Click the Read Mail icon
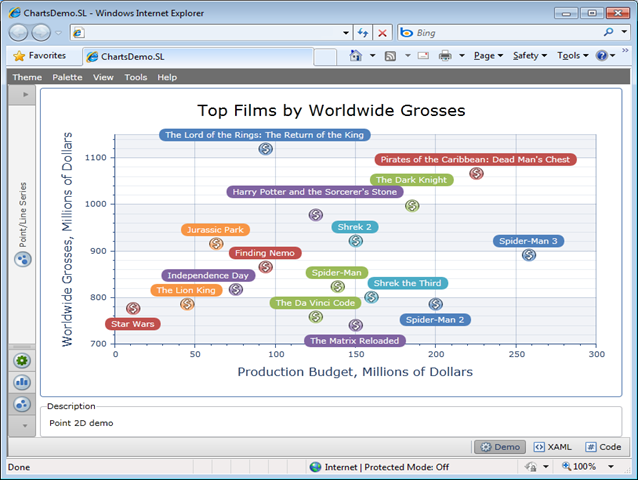638x480 pixels. 423,56
